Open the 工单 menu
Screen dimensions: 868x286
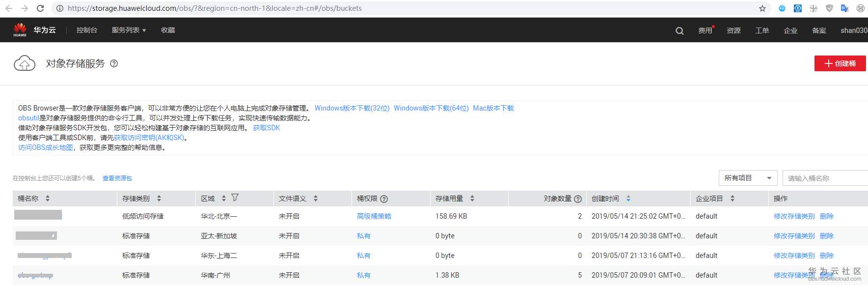pos(762,30)
